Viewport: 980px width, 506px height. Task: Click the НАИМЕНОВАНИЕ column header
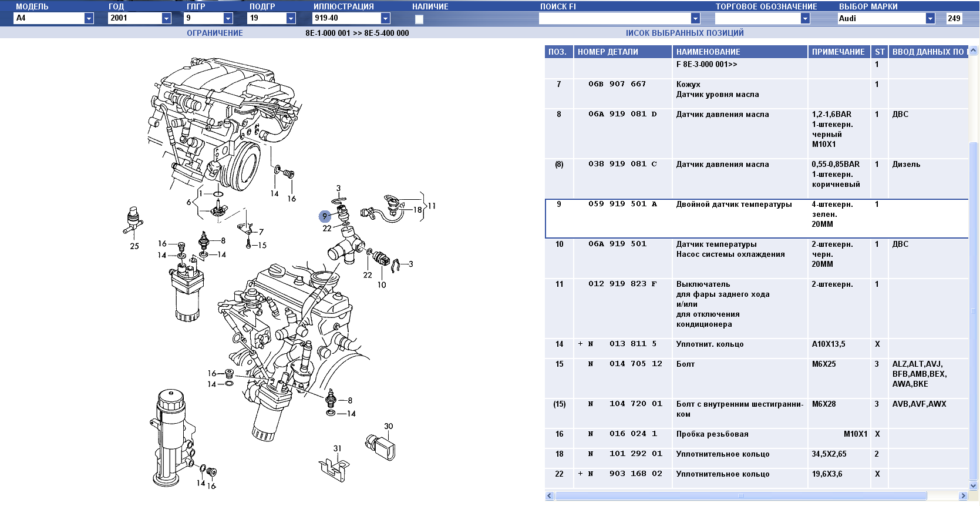tap(740, 52)
